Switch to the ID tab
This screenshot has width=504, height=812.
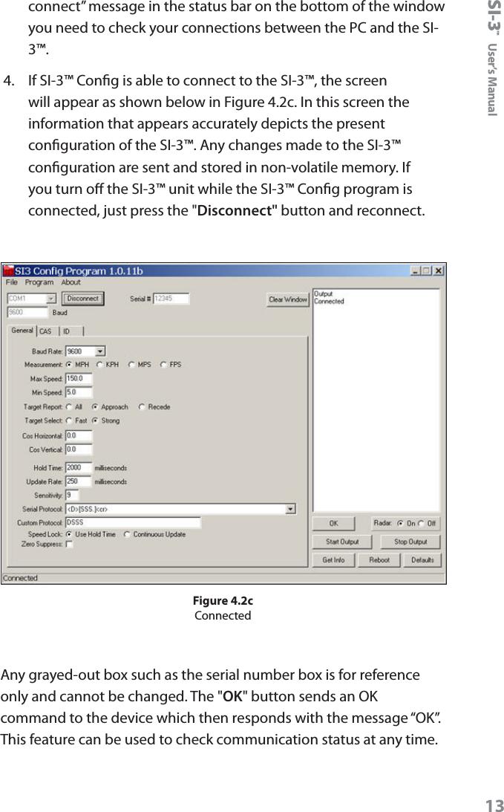click(71, 331)
